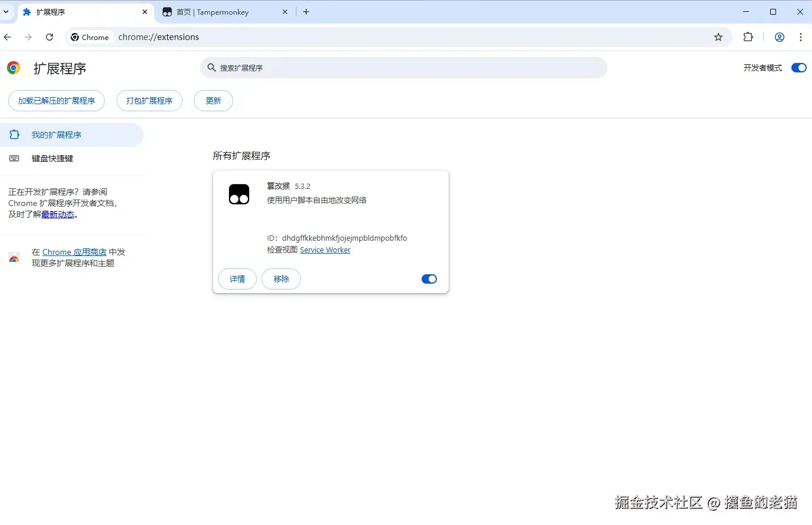Image resolution: width=812 pixels, height=525 pixels.
Task: Click the Chrome logo beside 扩展程序 title
Action: pyautogui.click(x=14, y=68)
